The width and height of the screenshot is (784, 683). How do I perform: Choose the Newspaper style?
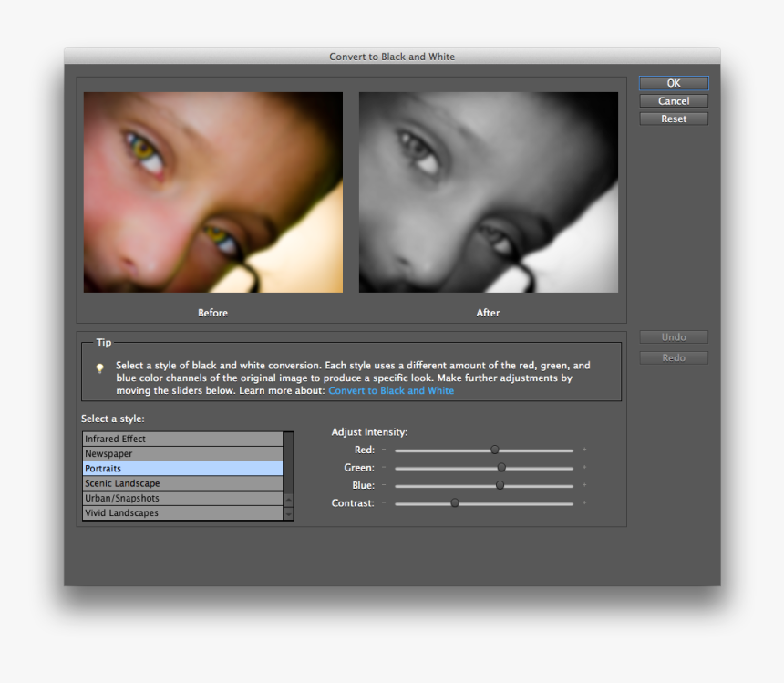pyautogui.click(x=182, y=453)
